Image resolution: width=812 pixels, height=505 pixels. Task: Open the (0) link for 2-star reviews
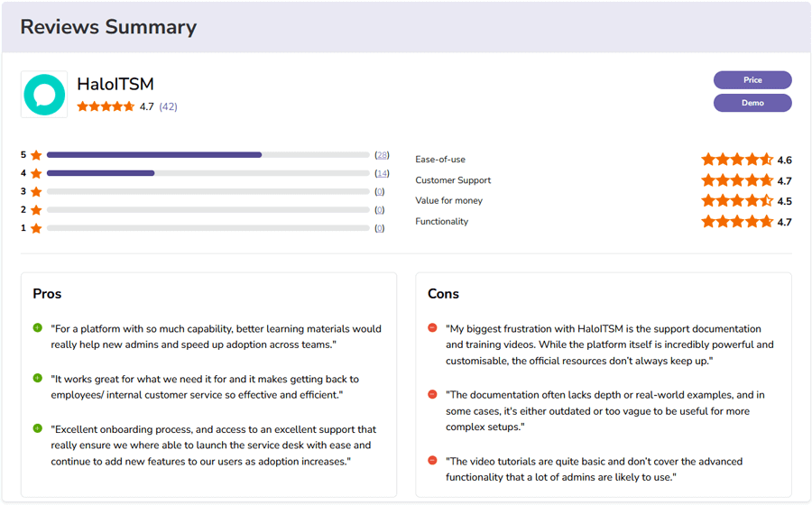380,210
